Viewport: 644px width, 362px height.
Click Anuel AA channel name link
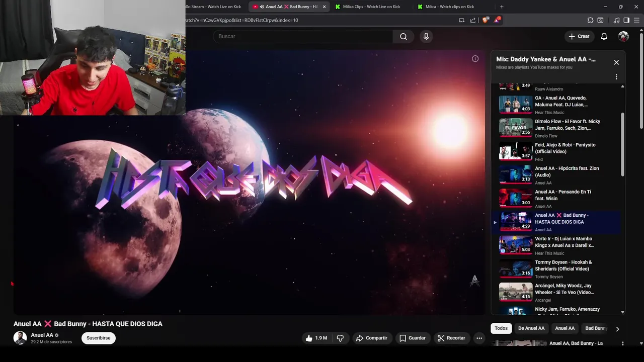pyautogui.click(x=42, y=335)
